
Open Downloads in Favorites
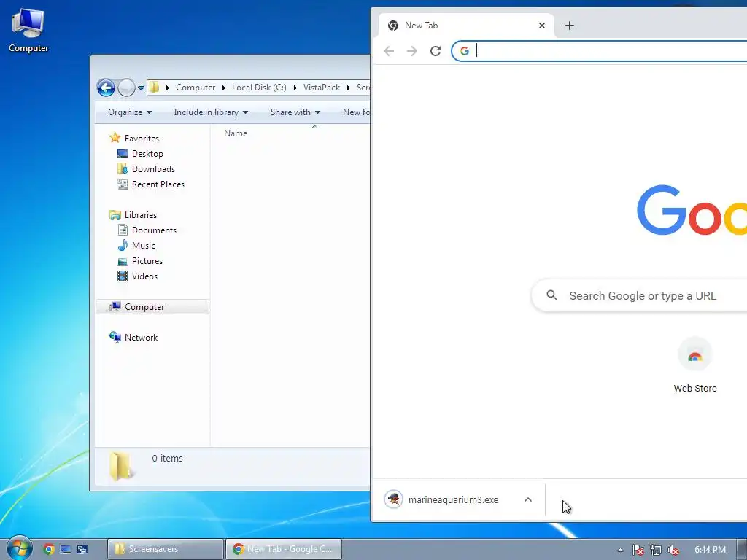click(x=153, y=169)
